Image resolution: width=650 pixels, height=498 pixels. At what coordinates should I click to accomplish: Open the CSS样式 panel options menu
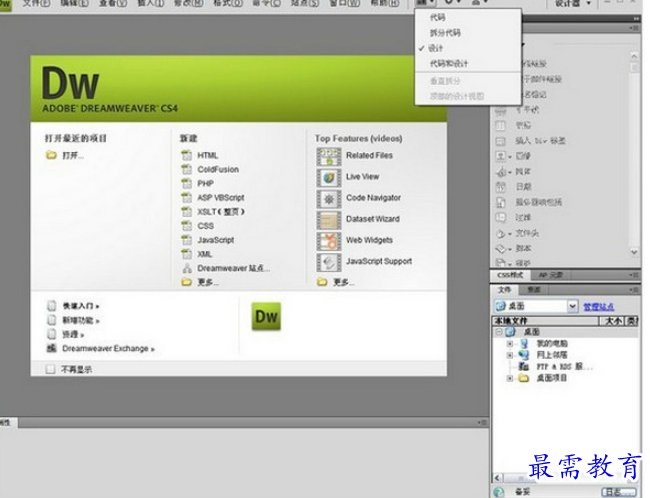pyautogui.click(x=634, y=275)
